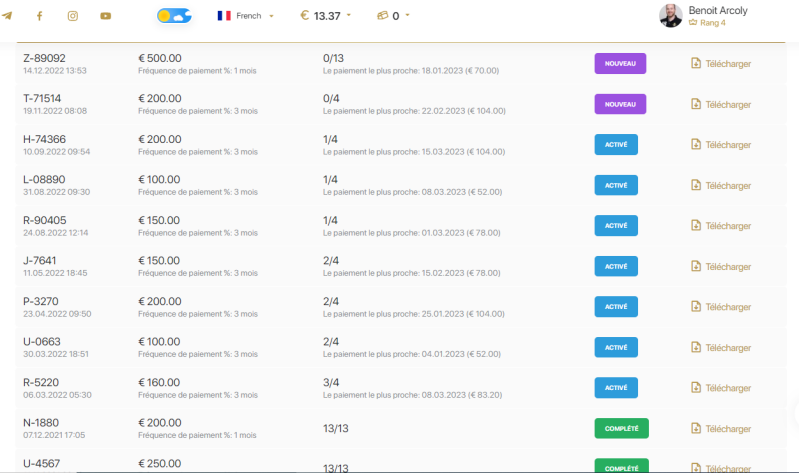Click progress 0/13 for Z-89092
The height and width of the screenshot is (473, 799).
click(x=333, y=58)
